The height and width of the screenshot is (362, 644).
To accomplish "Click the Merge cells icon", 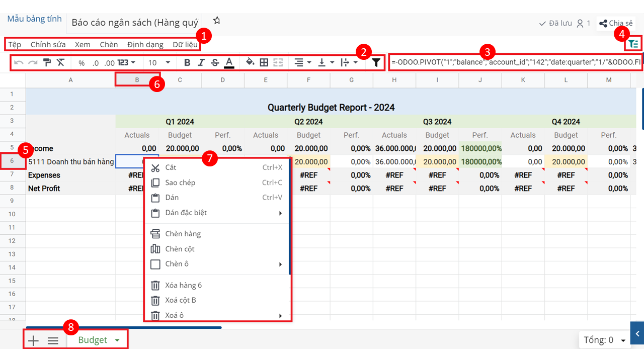I will 278,62.
